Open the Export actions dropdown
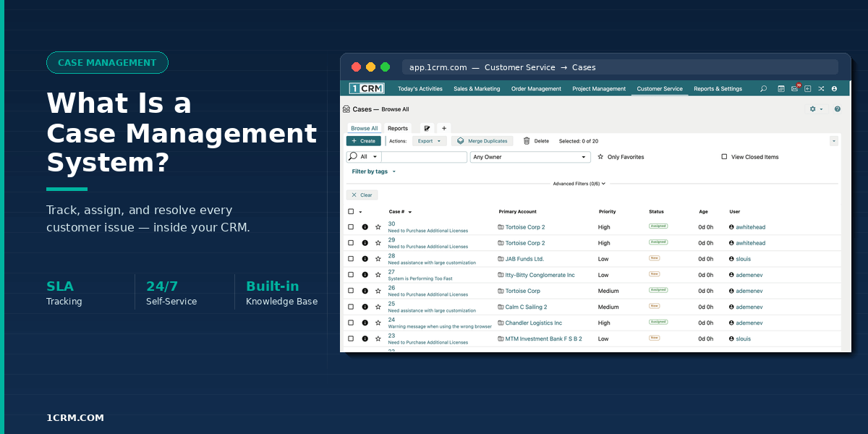The image size is (868, 434). (430, 141)
